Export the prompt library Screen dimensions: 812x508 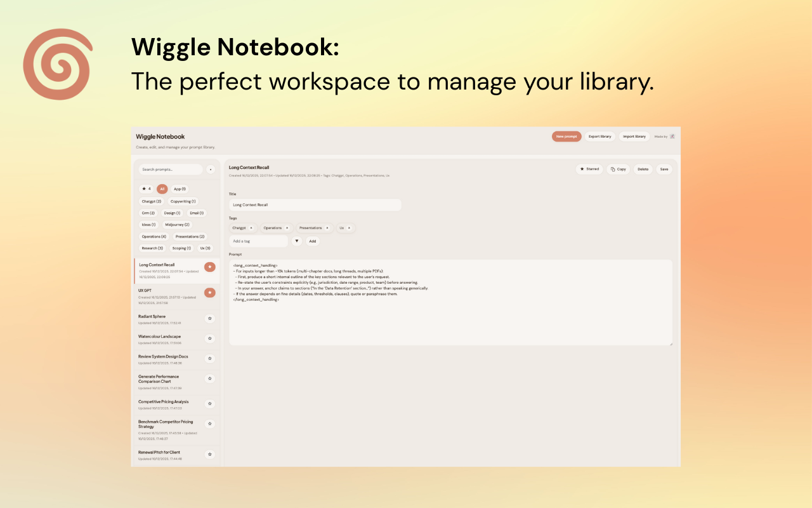coord(599,136)
